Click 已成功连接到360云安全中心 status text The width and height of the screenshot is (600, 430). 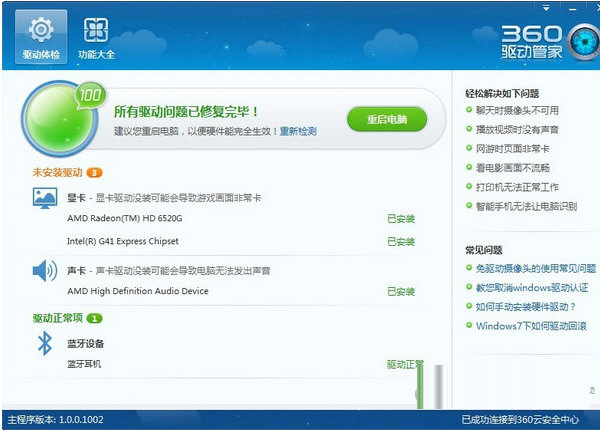coord(520,420)
